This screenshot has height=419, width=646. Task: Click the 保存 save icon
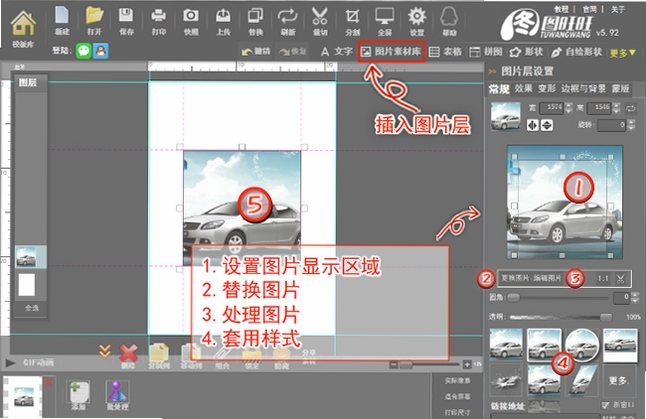126,16
